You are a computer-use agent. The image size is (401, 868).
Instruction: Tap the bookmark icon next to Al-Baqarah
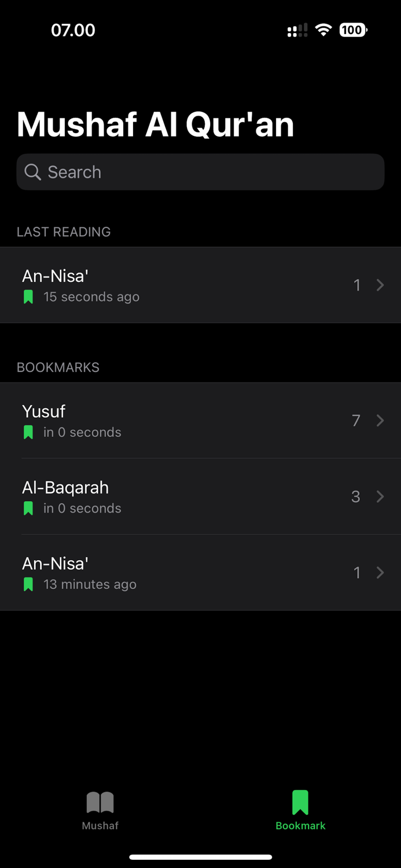click(28, 507)
